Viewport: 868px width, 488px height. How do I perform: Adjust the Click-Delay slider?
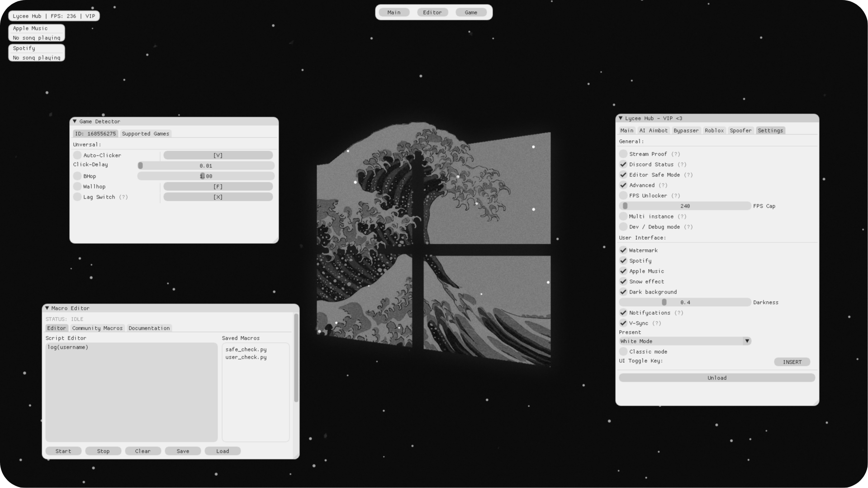[x=206, y=166]
